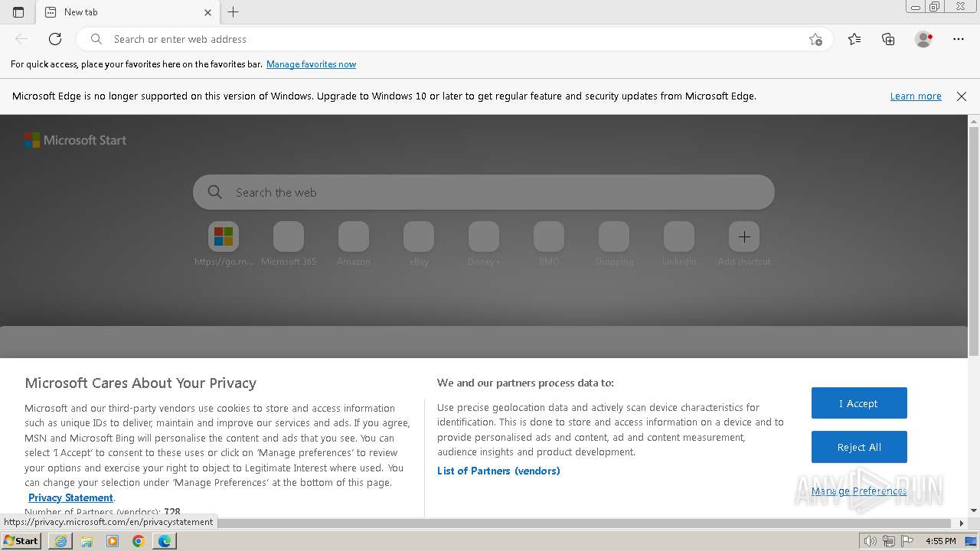Viewport: 980px width, 551px height.
Task: Launch Internet Explorer from taskbar
Action: click(x=60, y=541)
